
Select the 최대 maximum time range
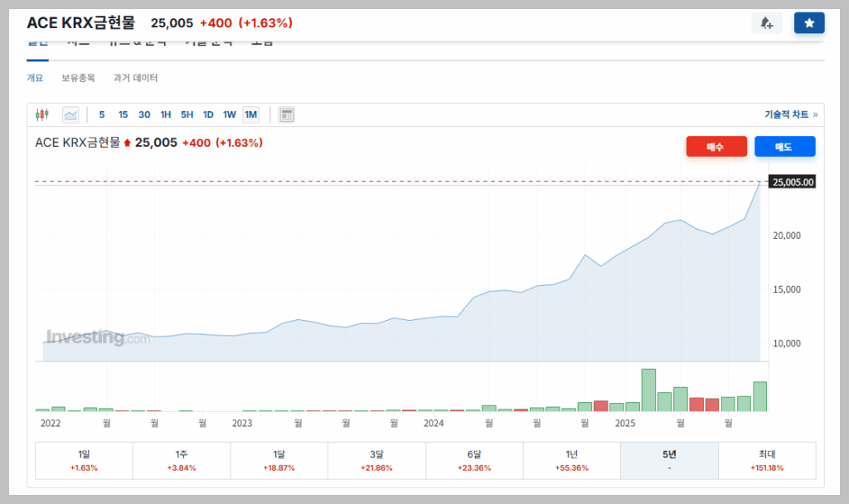(x=767, y=460)
